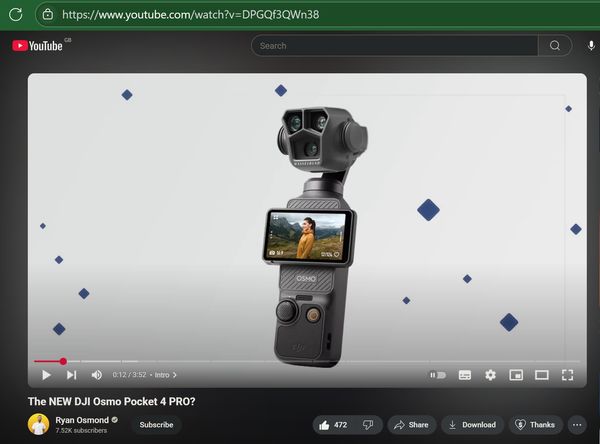Subscribe to Ryan Osmond

coord(156,425)
